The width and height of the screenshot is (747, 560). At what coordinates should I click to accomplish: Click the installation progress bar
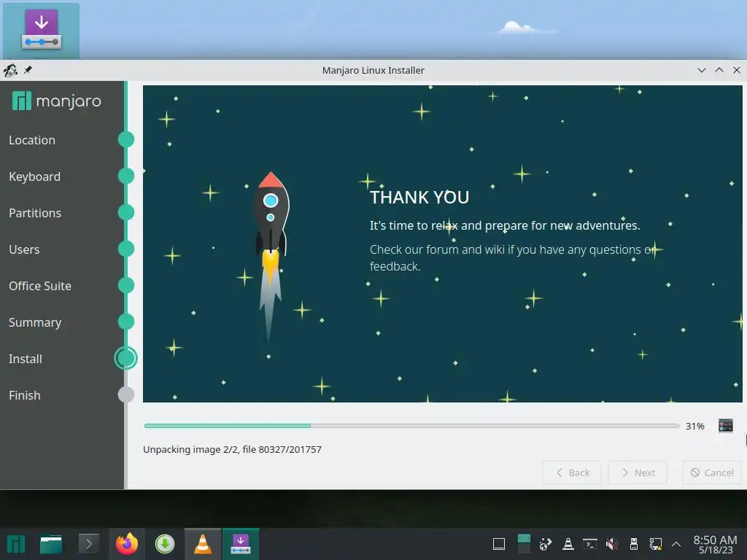(x=411, y=426)
